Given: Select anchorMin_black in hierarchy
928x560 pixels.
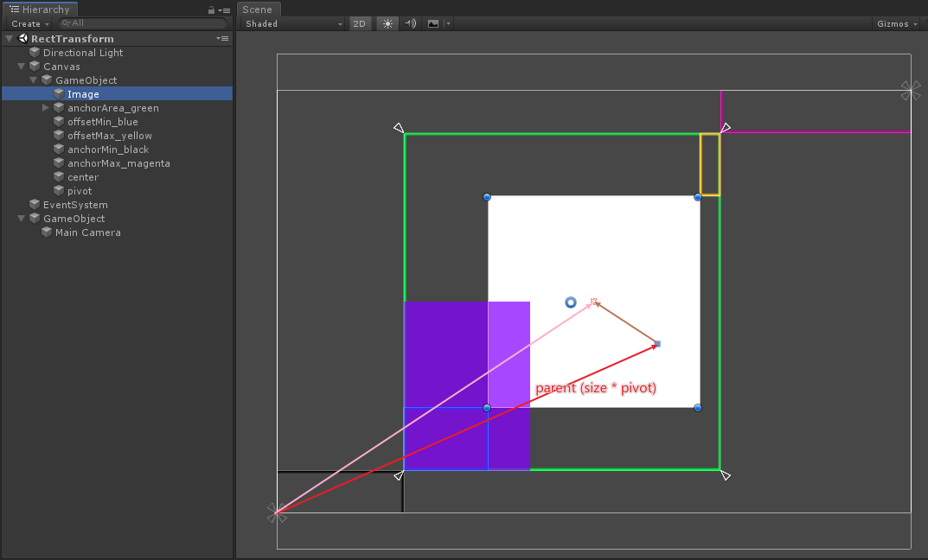Looking at the screenshot, I should pyautogui.click(x=108, y=150).
